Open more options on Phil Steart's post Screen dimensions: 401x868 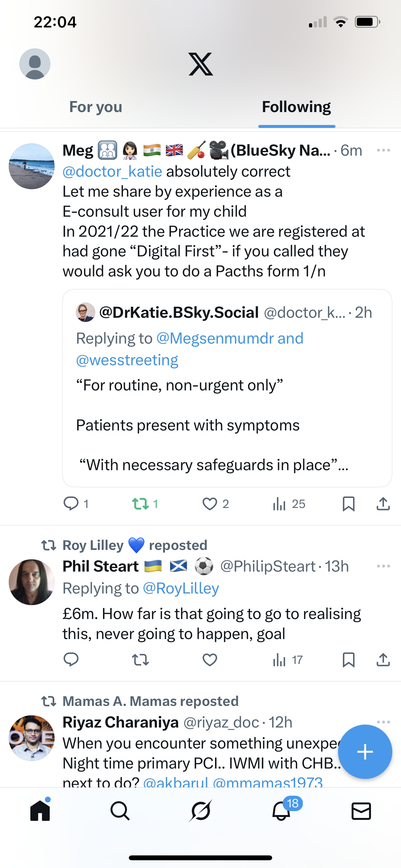[384, 566]
